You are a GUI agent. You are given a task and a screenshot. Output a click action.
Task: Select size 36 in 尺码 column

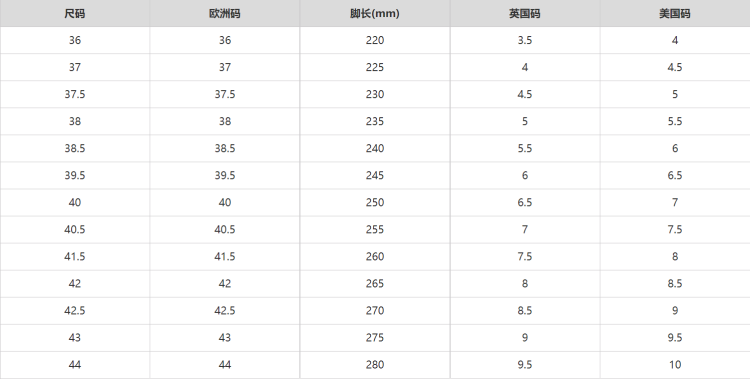coord(75,40)
